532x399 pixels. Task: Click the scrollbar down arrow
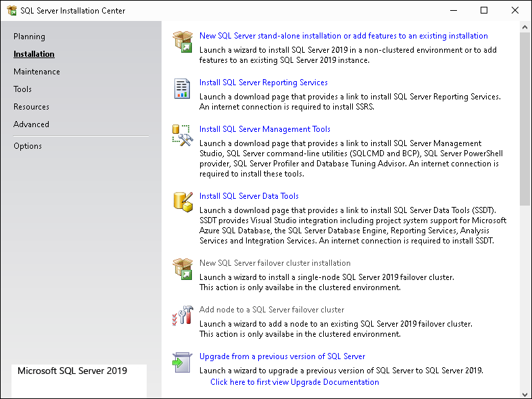525,394
